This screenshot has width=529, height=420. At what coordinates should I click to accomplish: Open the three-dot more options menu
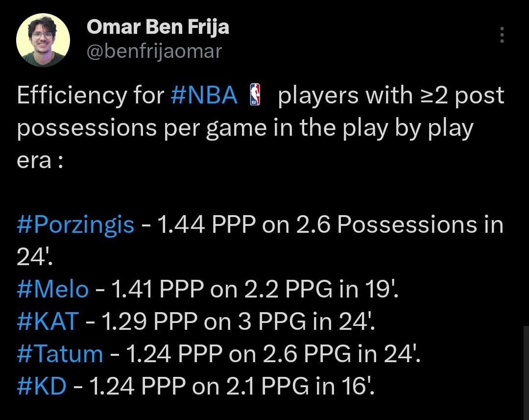tap(501, 36)
